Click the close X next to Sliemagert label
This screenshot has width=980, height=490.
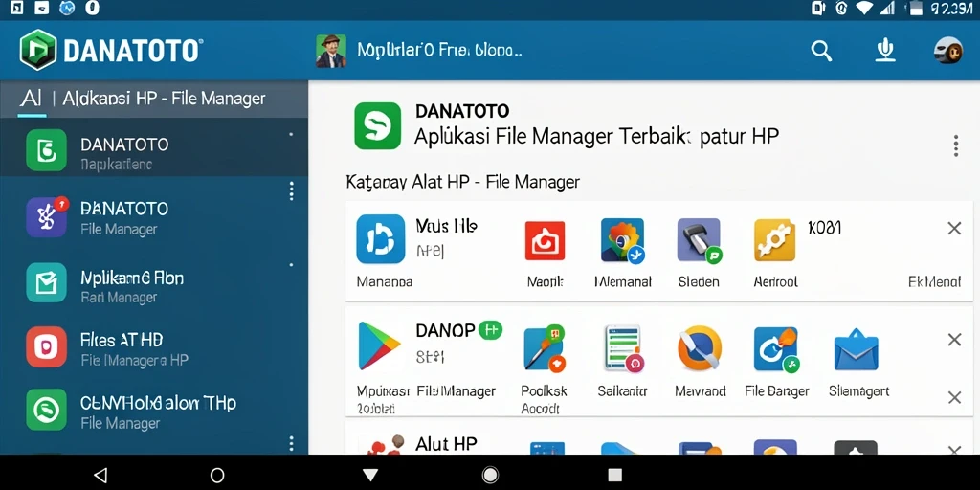click(x=954, y=397)
